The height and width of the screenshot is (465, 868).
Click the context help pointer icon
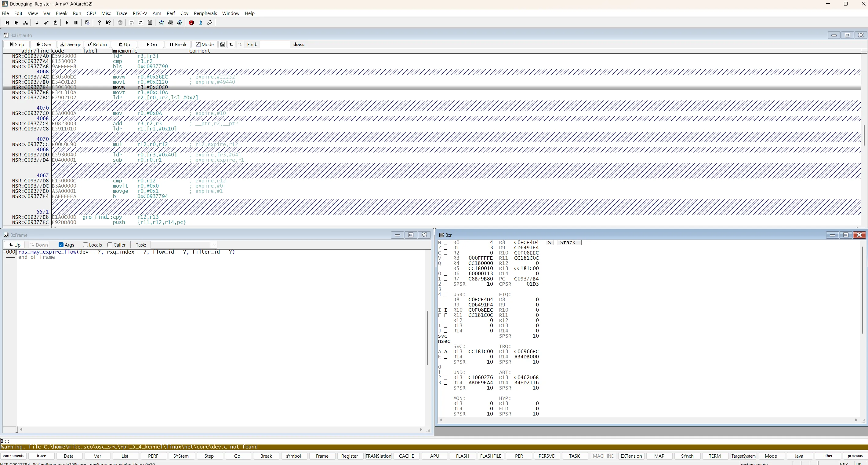pos(108,23)
